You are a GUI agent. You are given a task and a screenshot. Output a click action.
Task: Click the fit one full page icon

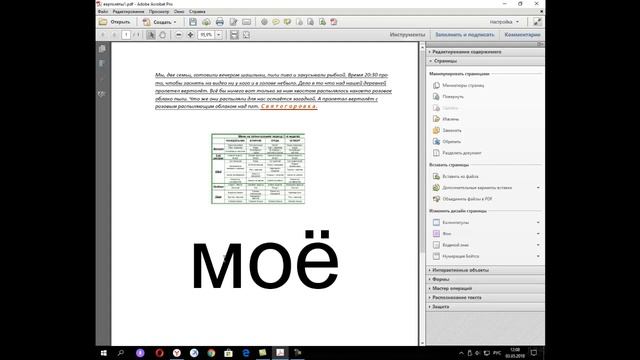click(246, 35)
